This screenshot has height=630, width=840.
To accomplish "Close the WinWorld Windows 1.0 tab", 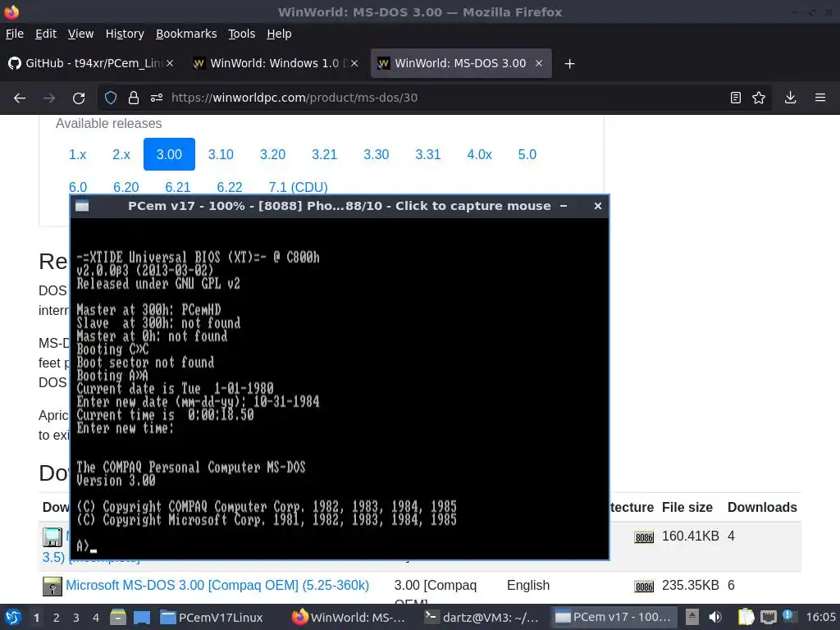I will coord(354,63).
